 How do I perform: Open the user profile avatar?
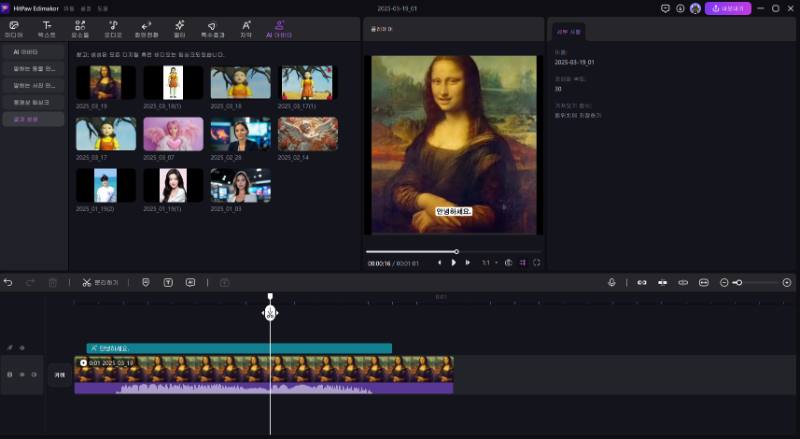click(x=695, y=8)
